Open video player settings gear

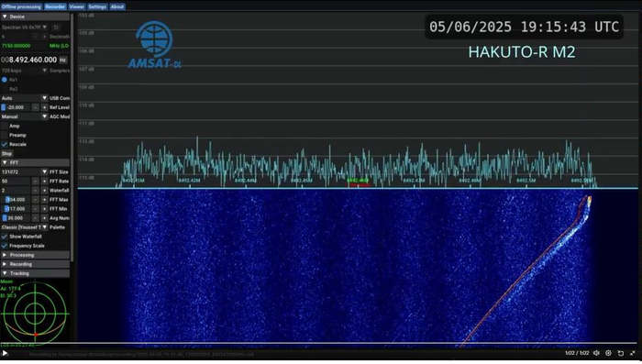point(608,353)
